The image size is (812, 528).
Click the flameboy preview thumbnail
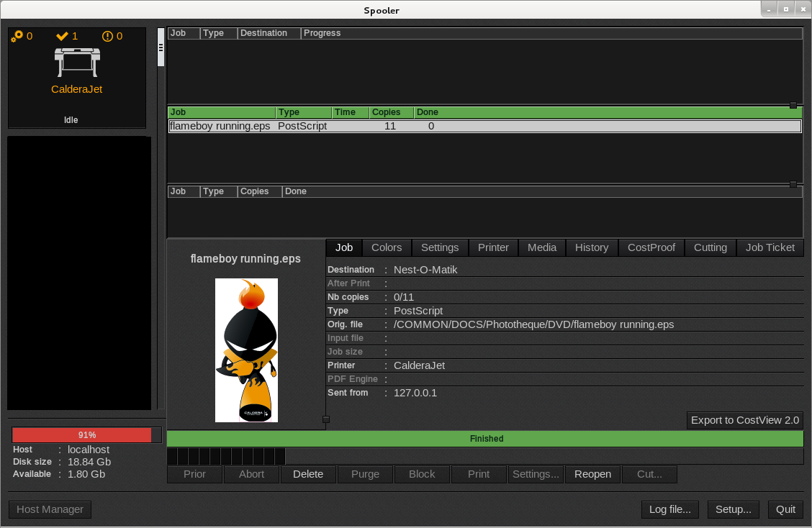(x=246, y=350)
